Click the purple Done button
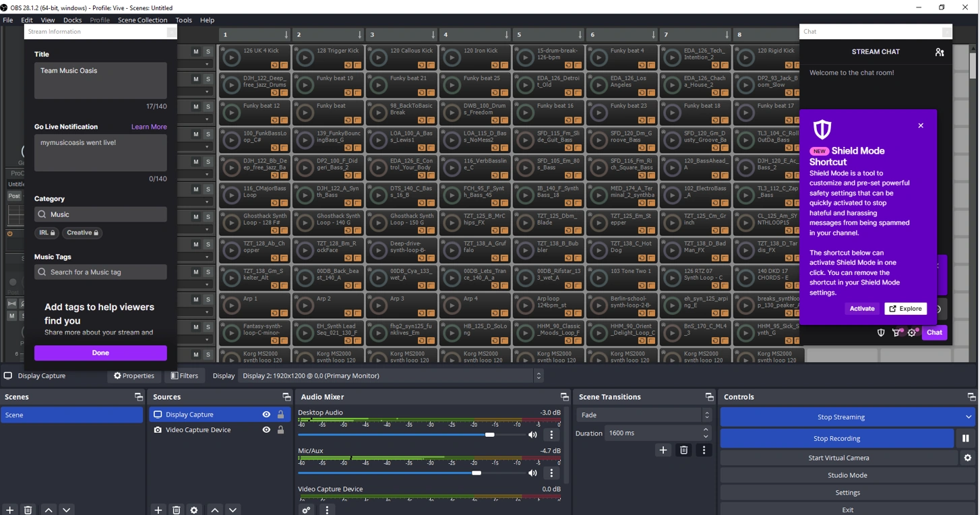This screenshot has width=980, height=515. pyautogui.click(x=100, y=353)
